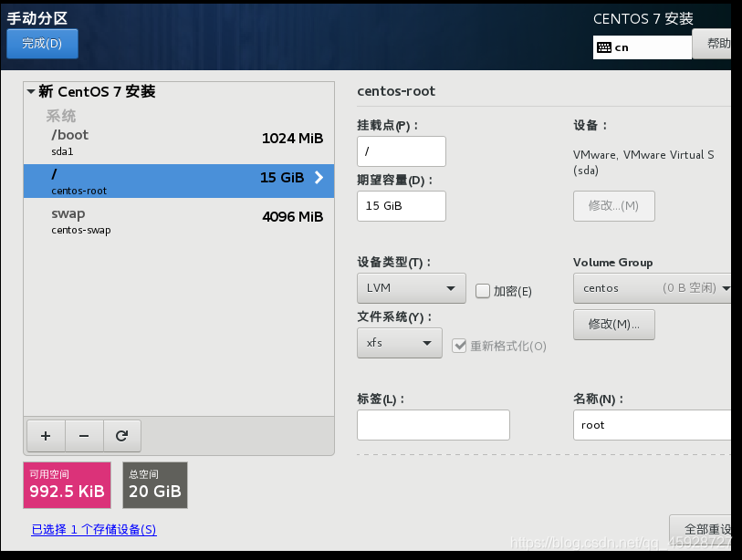Click the reload storage configuration icon
The height and width of the screenshot is (560, 742).
pos(121,436)
